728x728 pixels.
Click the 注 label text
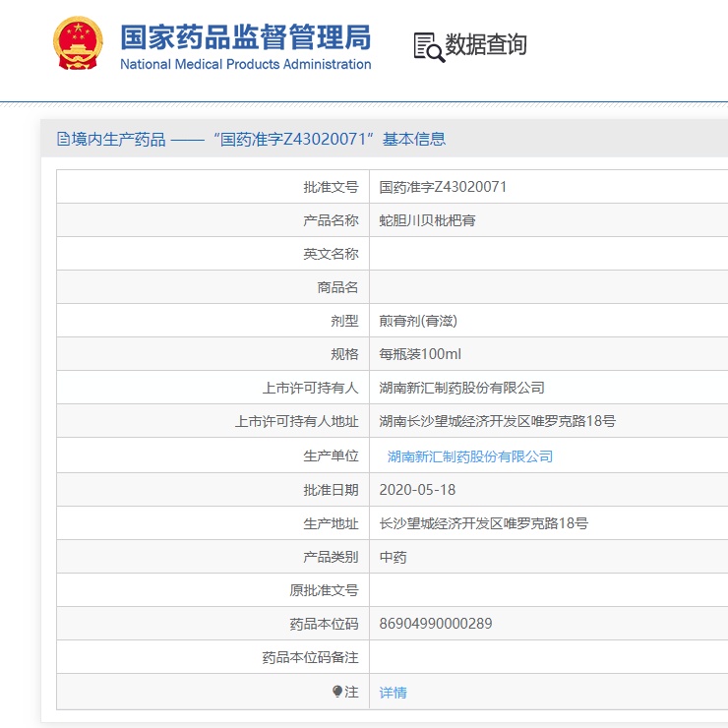click(x=351, y=692)
